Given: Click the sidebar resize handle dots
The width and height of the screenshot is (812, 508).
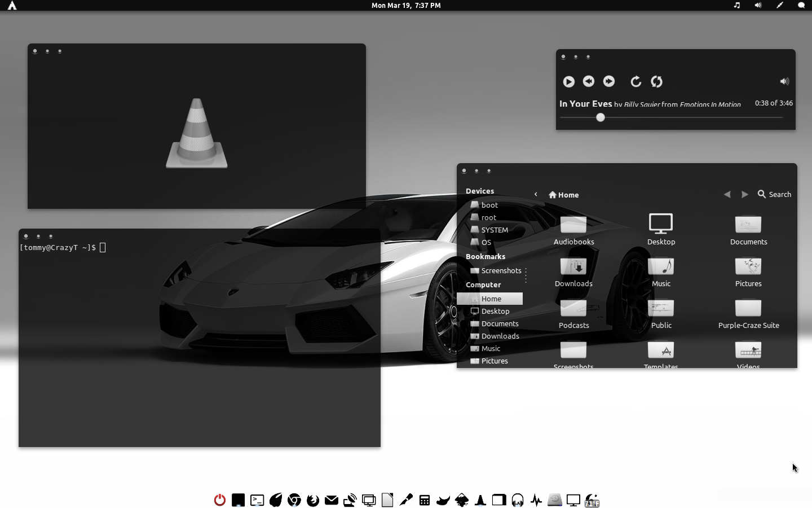Looking at the screenshot, I should coord(526,275).
